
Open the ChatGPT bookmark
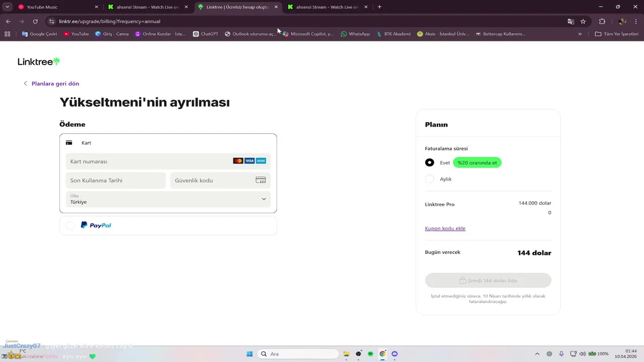[205, 34]
